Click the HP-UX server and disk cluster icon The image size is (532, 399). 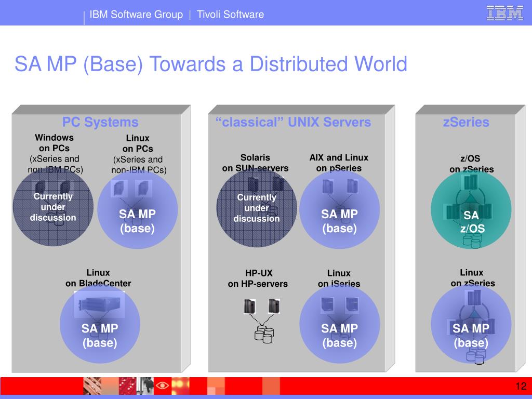(x=262, y=321)
